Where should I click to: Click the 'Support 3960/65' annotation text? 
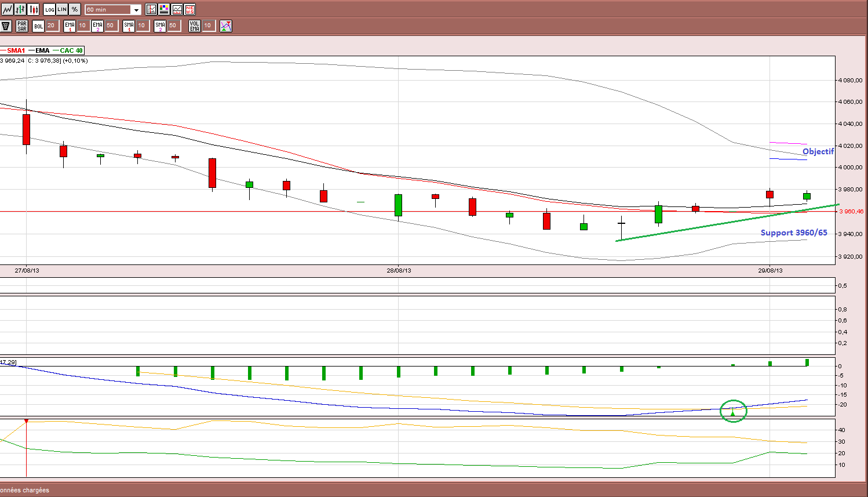click(x=794, y=233)
